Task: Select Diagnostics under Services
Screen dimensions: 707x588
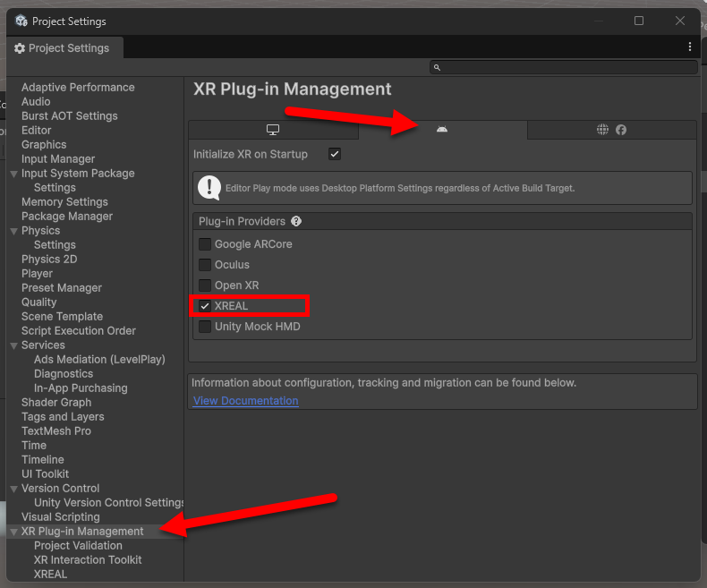Action: tap(64, 374)
